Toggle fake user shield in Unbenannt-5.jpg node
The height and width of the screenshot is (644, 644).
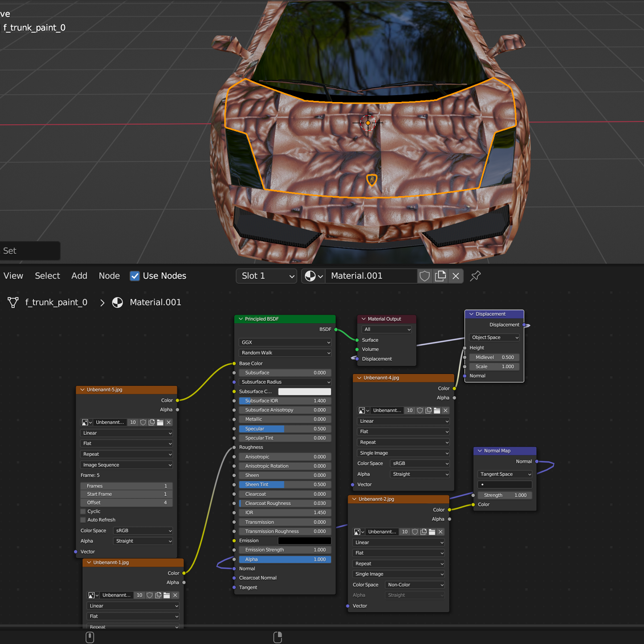143,422
